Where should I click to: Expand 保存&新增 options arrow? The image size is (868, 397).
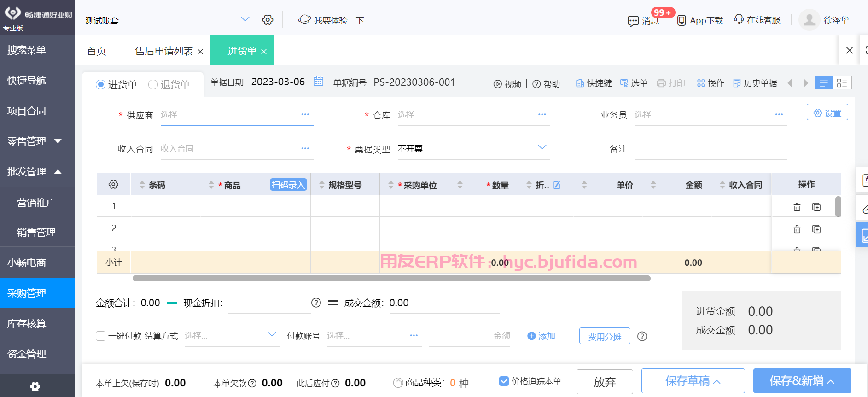pos(831,382)
